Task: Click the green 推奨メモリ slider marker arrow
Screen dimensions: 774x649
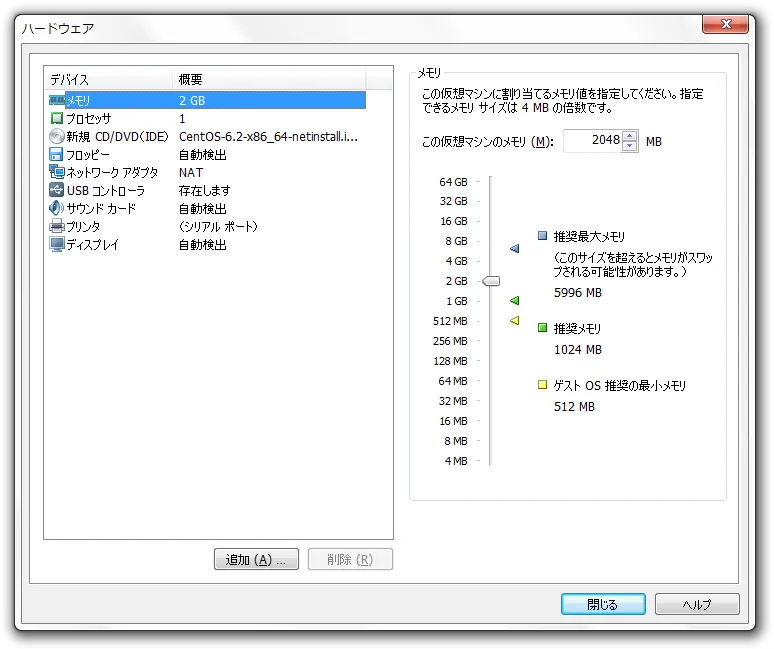Action: click(x=514, y=300)
